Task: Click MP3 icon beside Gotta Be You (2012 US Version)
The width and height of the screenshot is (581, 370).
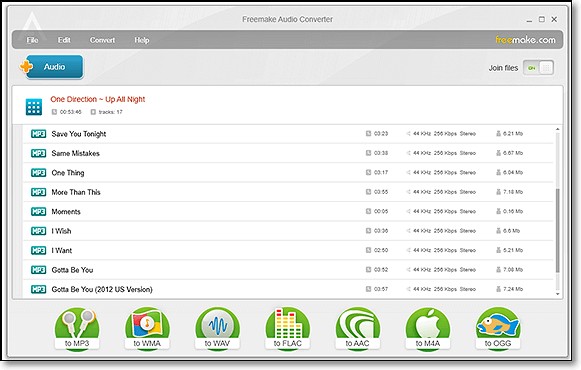Action: (x=39, y=289)
